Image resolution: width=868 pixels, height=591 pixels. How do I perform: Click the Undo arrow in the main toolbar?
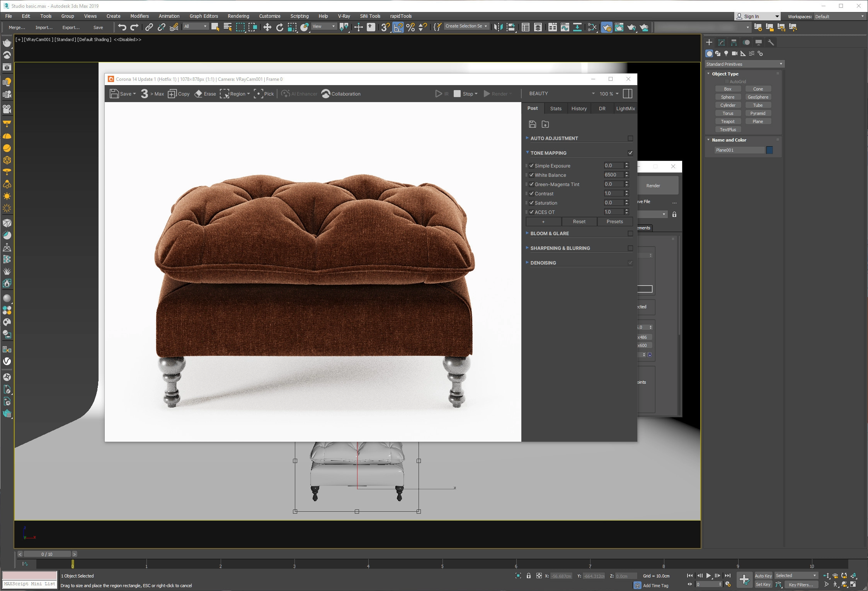click(122, 27)
